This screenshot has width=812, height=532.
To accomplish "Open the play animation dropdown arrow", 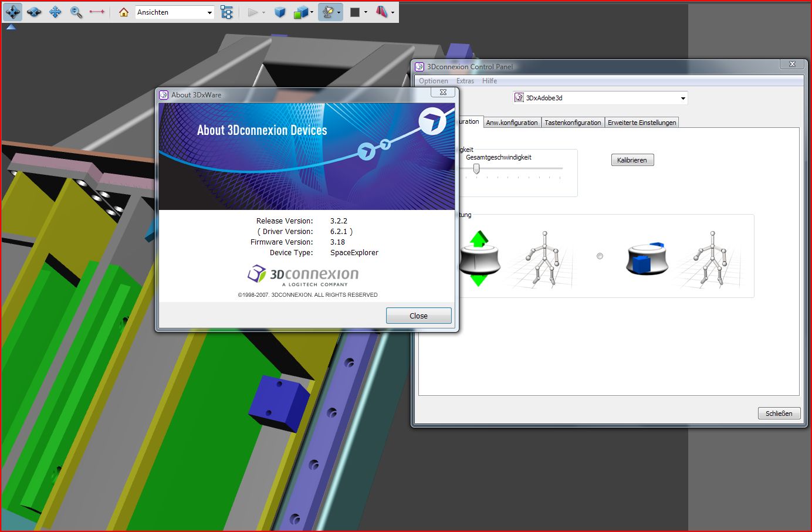I will coord(263,12).
